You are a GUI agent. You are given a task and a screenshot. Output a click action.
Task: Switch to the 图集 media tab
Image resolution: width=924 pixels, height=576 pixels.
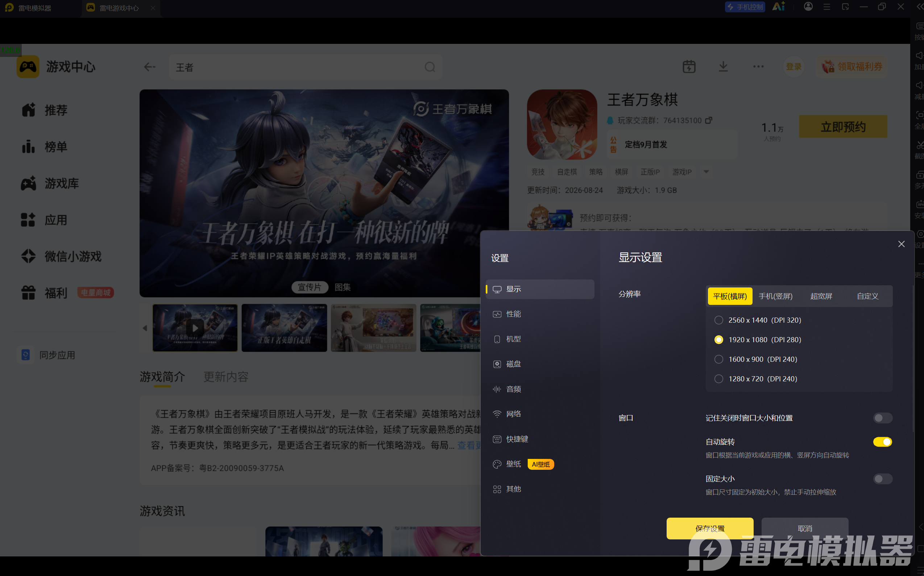pos(343,287)
